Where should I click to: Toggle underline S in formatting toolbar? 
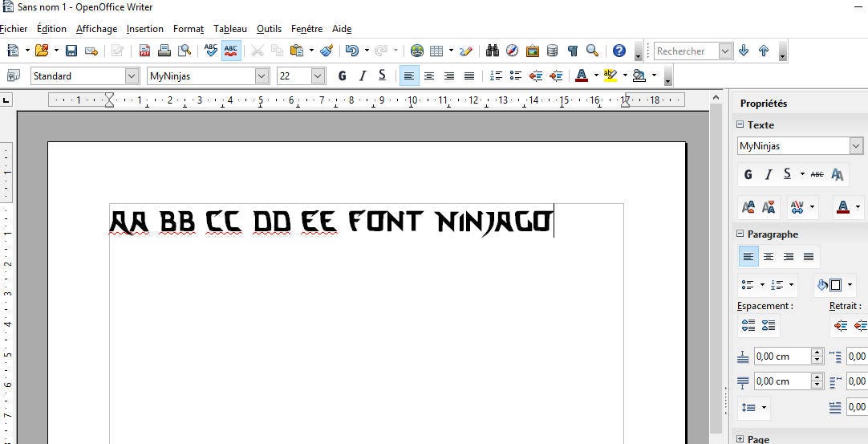click(382, 75)
